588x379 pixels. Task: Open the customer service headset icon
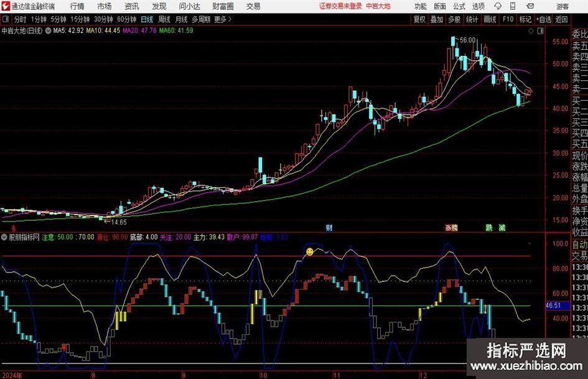[498, 6]
